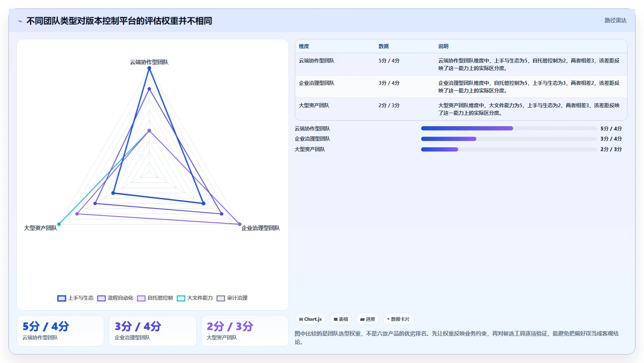Click the top vertex point of blue series
The width and height of the screenshot is (644, 363).
coord(149,68)
